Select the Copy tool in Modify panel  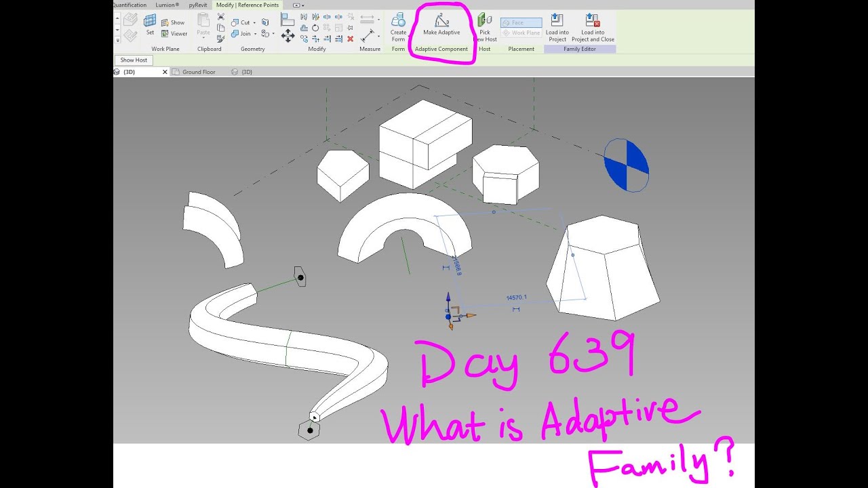(304, 39)
